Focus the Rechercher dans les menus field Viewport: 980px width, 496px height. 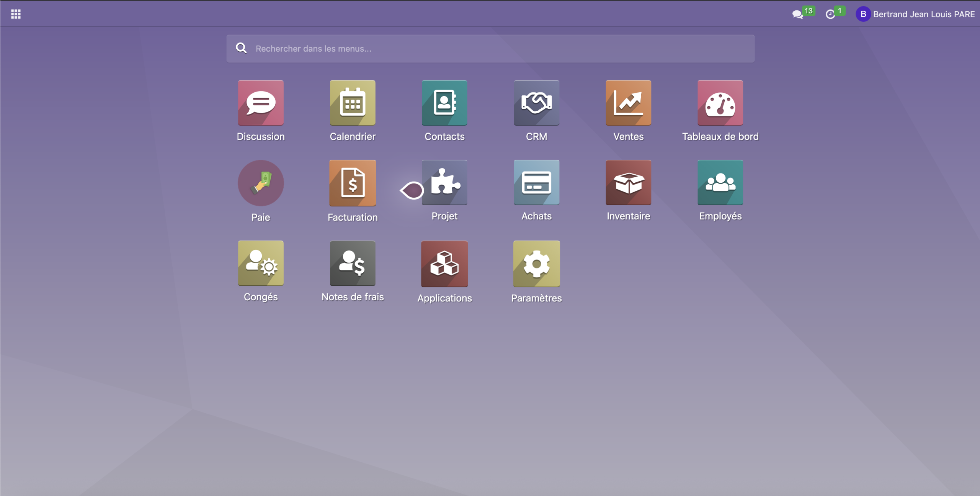tap(490, 49)
